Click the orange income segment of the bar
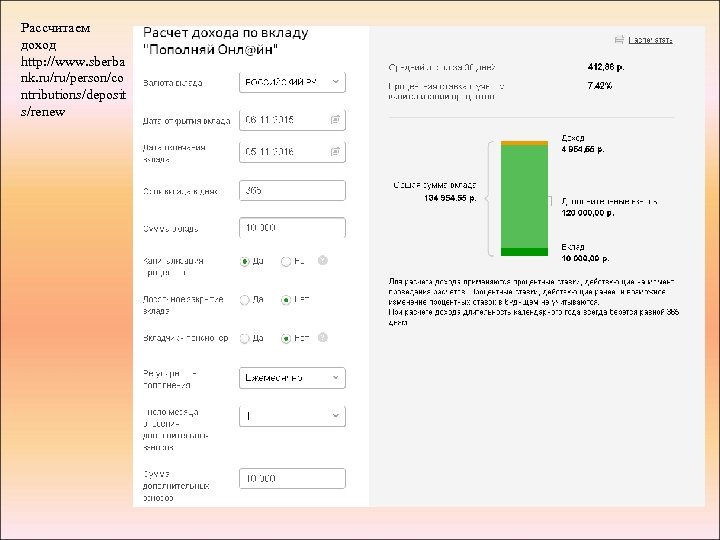Viewport: 720px width, 540px height. coord(524,143)
